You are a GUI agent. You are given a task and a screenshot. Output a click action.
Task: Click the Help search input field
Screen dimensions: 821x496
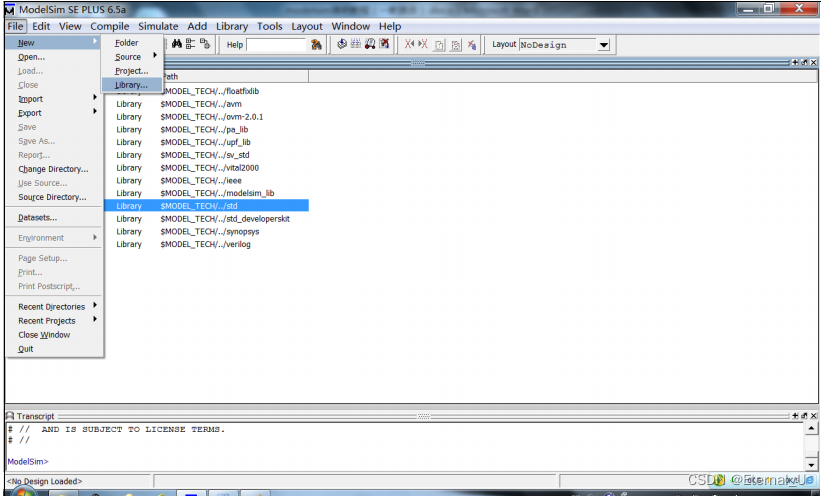276,45
